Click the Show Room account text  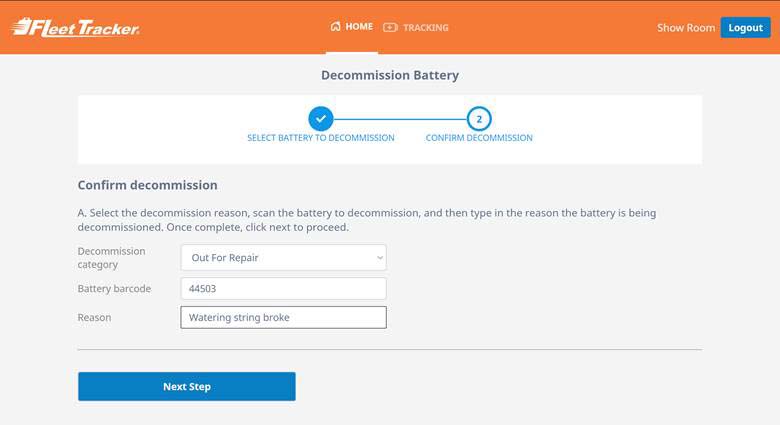tap(685, 28)
